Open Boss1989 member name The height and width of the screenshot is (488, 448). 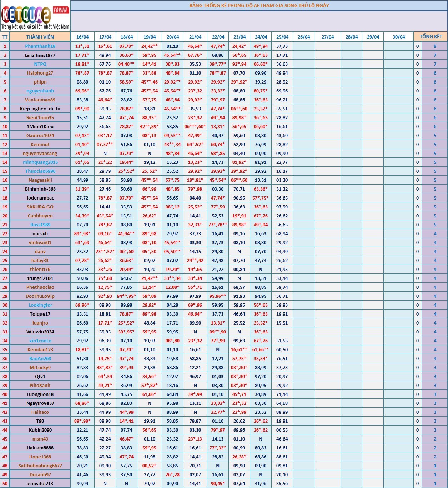(x=40, y=225)
